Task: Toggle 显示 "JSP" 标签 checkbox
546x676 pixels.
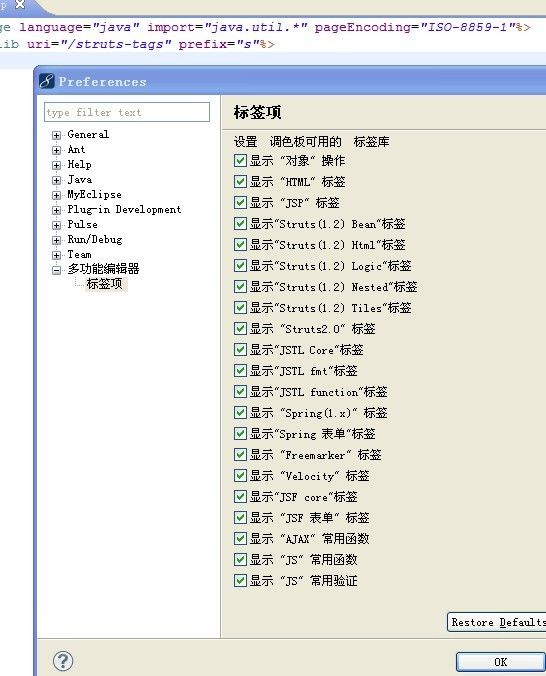Action: [x=240, y=203]
